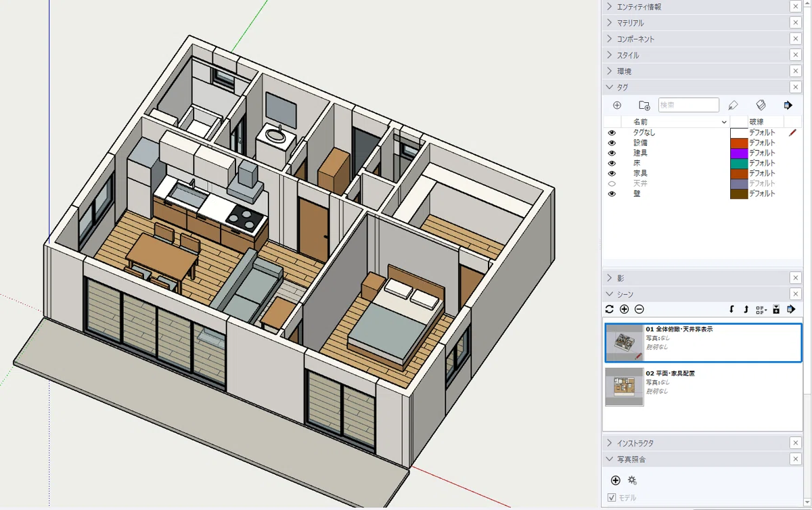Screen dimensions: 812x510
Task: Open dash style デフォルト for 設備 row
Action: coord(761,143)
